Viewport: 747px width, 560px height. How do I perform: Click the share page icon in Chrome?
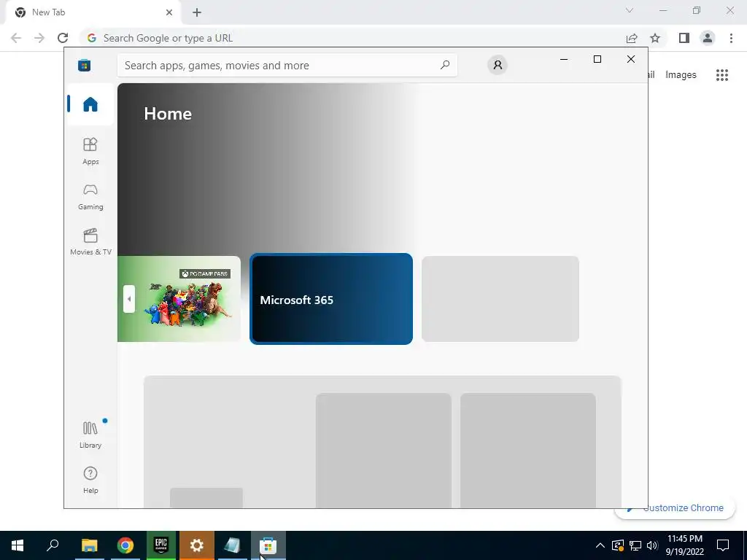pos(632,38)
